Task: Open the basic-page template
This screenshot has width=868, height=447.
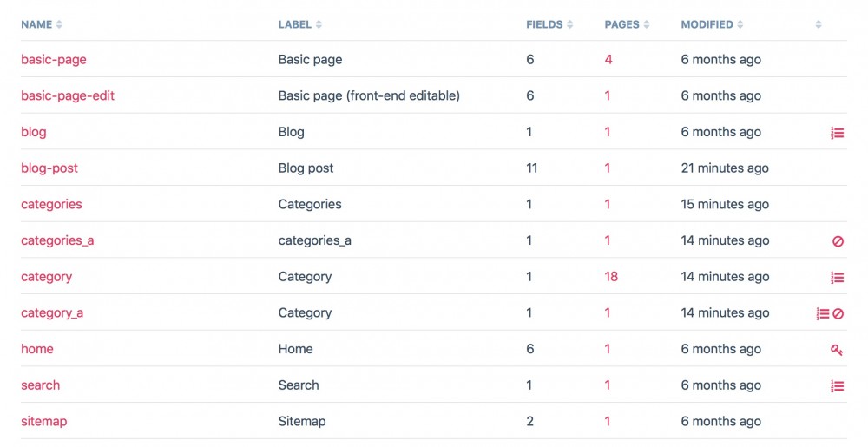Action: (54, 60)
